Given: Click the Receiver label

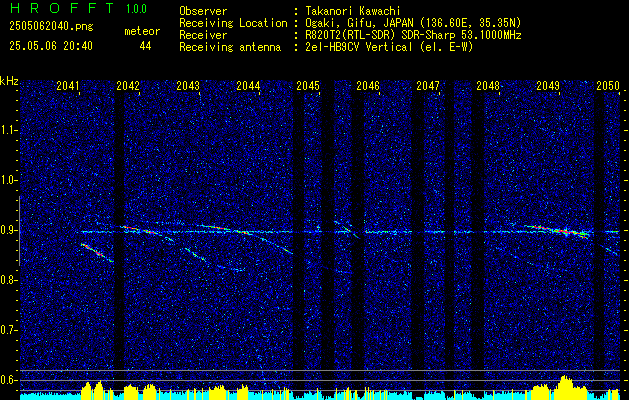Looking at the screenshot, I should click(203, 35).
